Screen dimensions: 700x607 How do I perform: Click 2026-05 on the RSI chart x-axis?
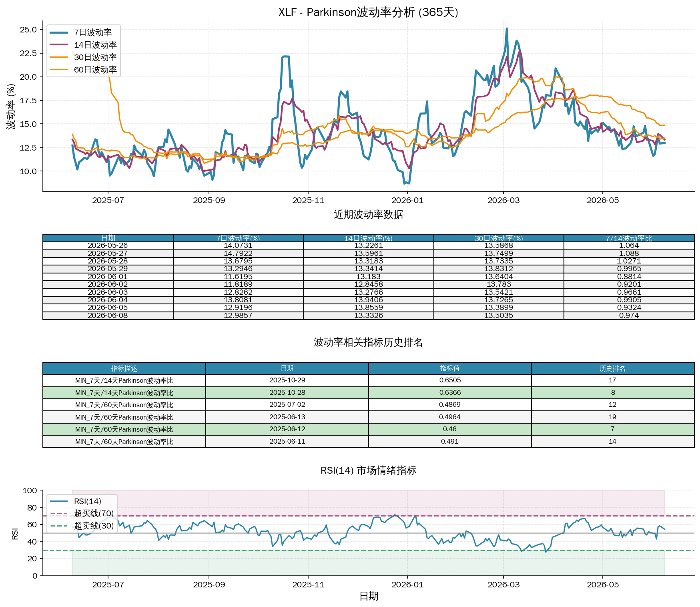tap(603, 585)
